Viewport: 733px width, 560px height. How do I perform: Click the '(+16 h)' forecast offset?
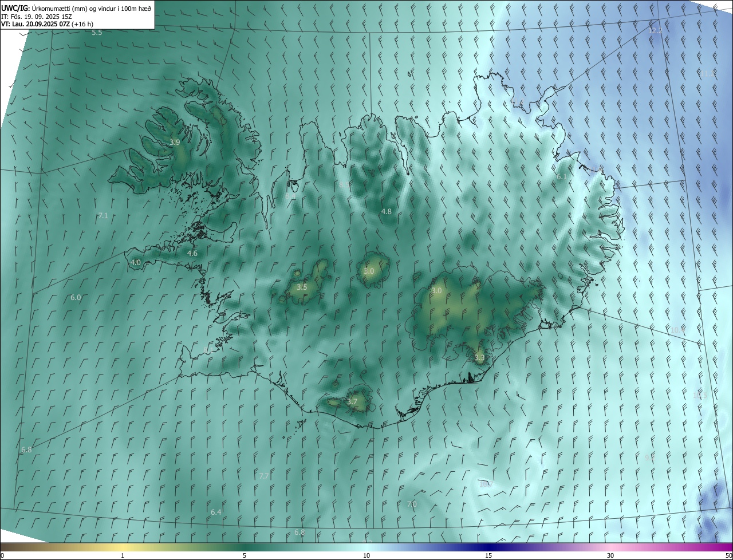[81, 24]
